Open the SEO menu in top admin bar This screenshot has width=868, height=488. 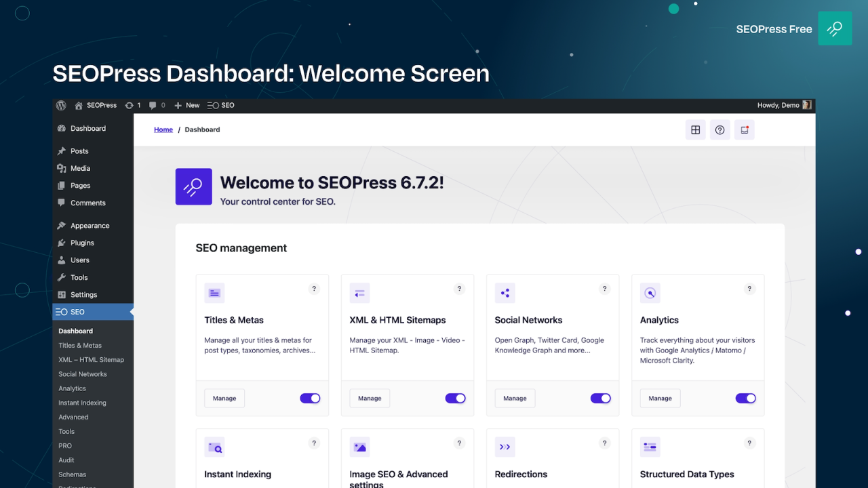coord(220,105)
